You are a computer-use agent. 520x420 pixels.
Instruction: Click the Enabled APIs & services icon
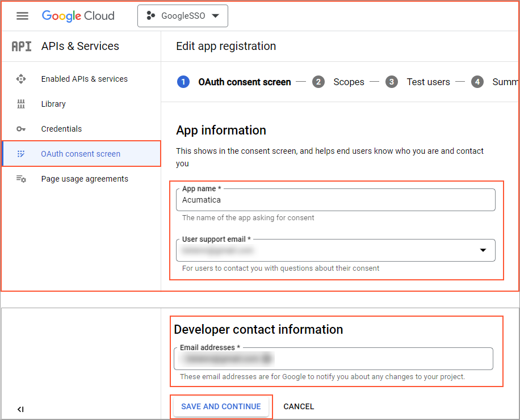pyautogui.click(x=21, y=79)
